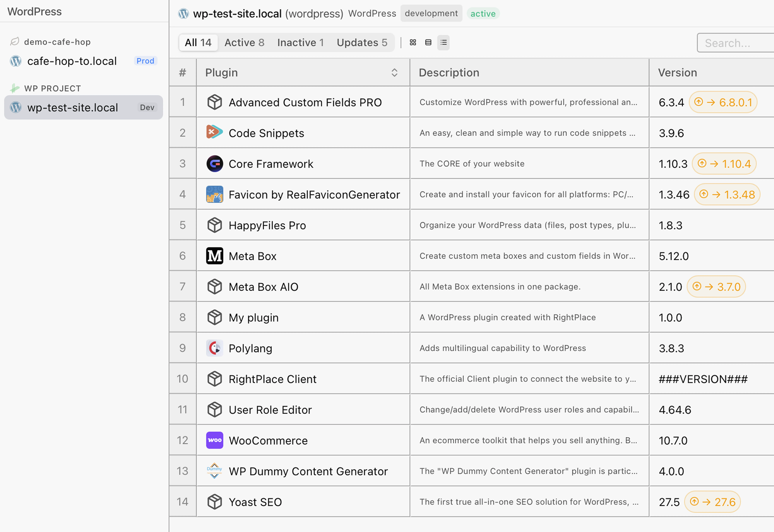Open cafe-hop-to.local site in sidebar
The image size is (774, 532).
83,61
